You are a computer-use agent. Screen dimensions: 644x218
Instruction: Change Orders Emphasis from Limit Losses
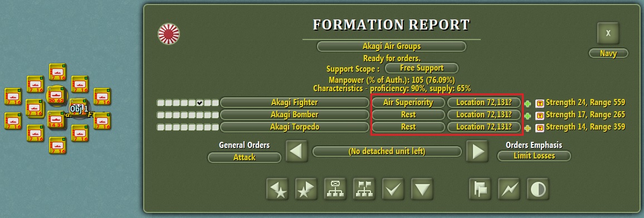[534, 156]
